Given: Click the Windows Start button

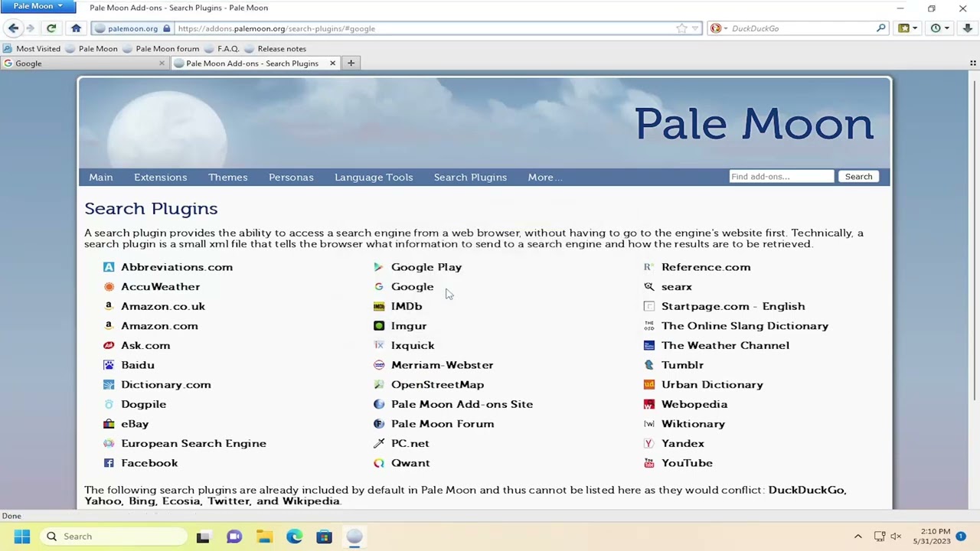Looking at the screenshot, I should pos(21,536).
